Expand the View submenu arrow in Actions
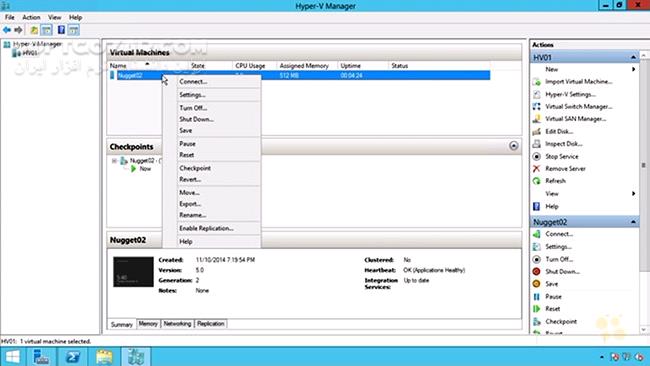 [633, 194]
